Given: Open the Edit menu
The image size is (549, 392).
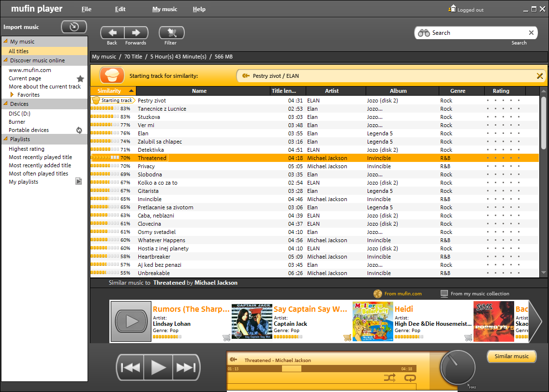Looking at the screenshot, I should point(120,9).
